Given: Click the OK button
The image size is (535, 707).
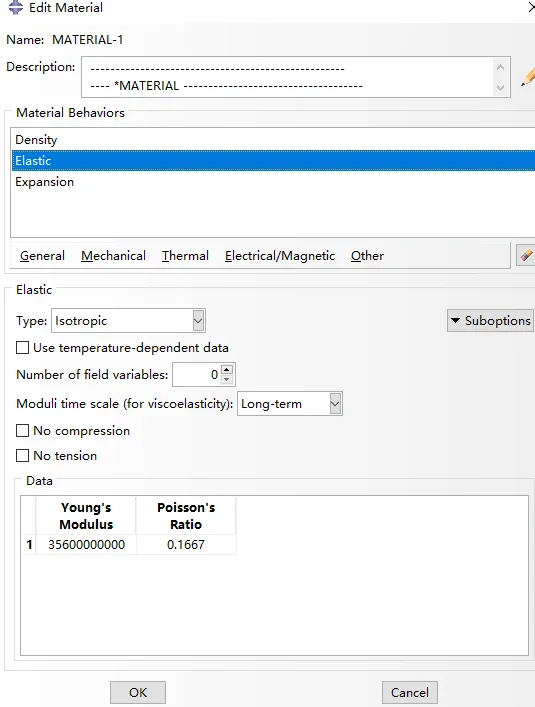Looking at the screenshot, I should tap(138, 693).
